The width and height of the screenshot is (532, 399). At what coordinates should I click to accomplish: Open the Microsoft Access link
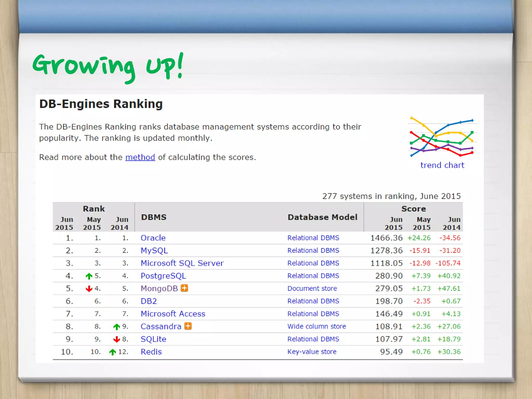coord(173,314)
